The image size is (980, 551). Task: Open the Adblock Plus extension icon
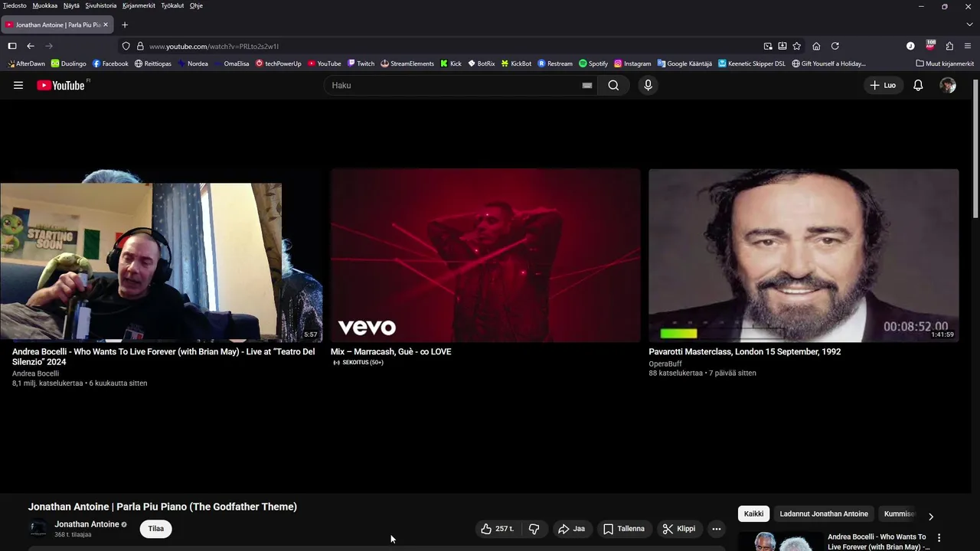pos(930,45)
